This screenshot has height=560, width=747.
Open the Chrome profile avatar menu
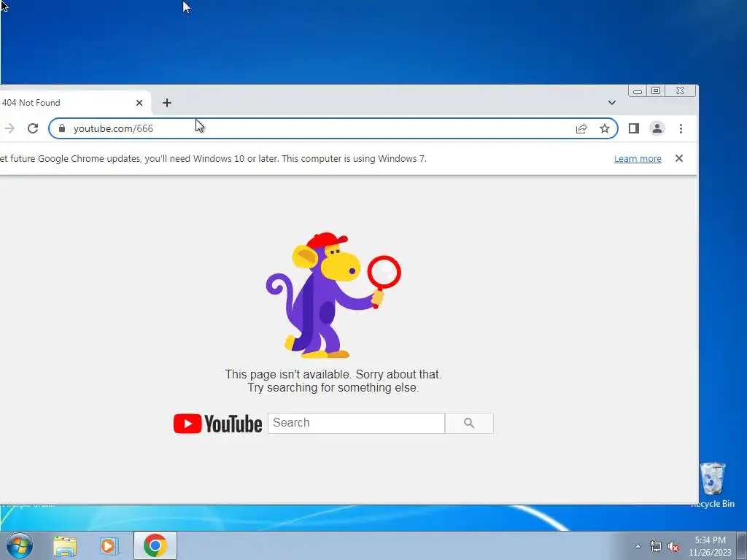(657, 128)
